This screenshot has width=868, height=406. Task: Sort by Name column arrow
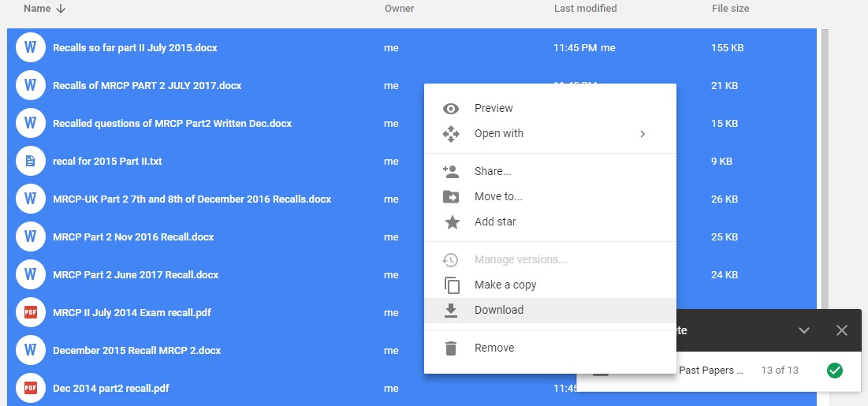click(61, 9)
